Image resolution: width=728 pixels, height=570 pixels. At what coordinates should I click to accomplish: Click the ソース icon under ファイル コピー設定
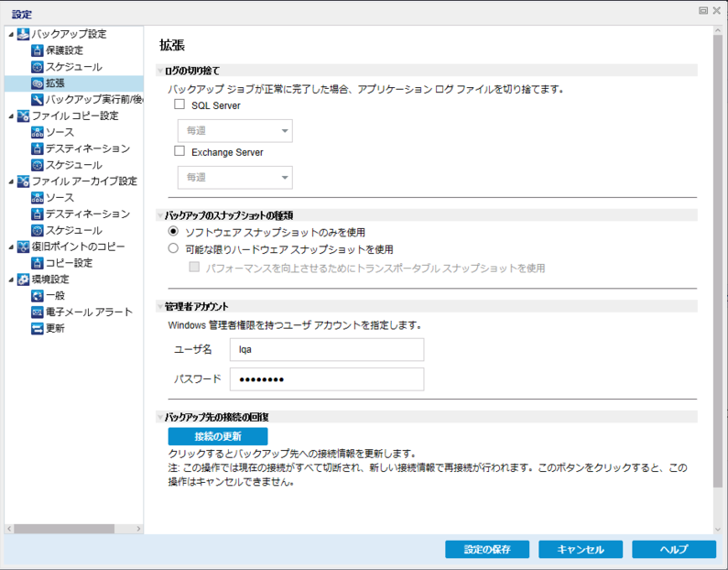point(38,132)
